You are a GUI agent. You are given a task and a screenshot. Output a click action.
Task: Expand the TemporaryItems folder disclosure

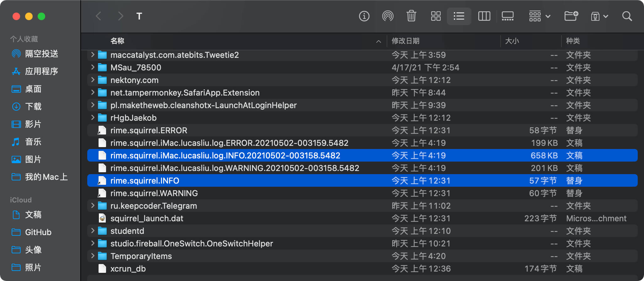[93, 256]
